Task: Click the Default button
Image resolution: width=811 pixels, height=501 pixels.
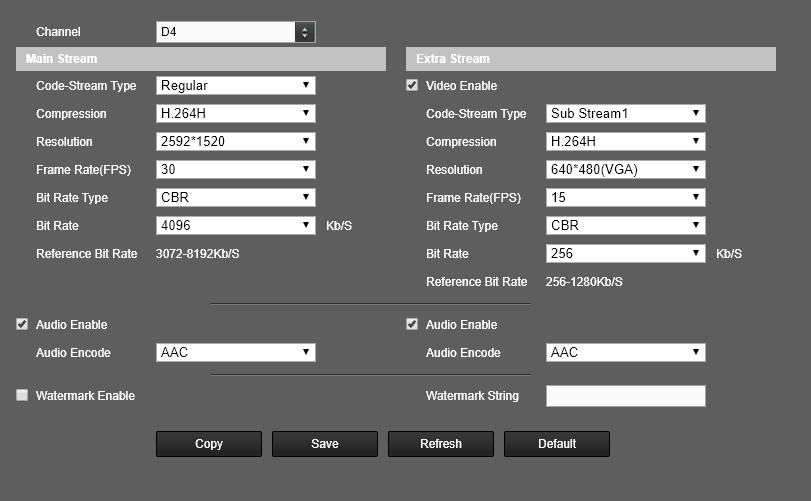Action: click(557, 444)
